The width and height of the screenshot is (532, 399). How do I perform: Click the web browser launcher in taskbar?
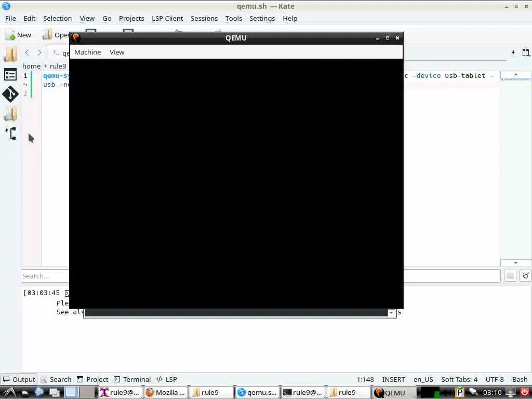38,393
